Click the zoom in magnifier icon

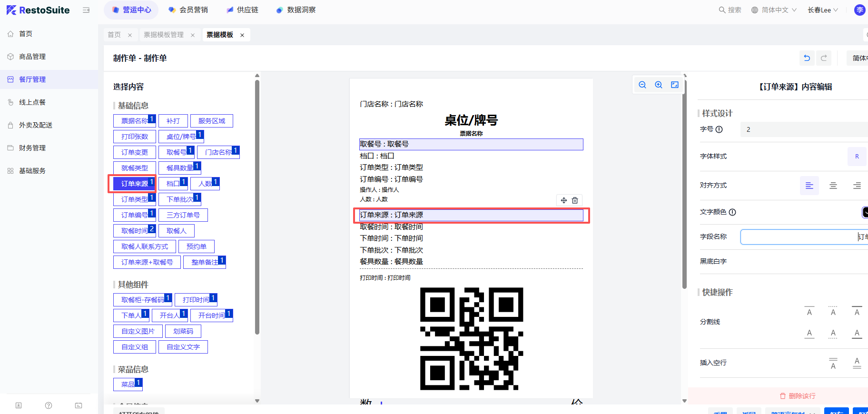point(659,85)
